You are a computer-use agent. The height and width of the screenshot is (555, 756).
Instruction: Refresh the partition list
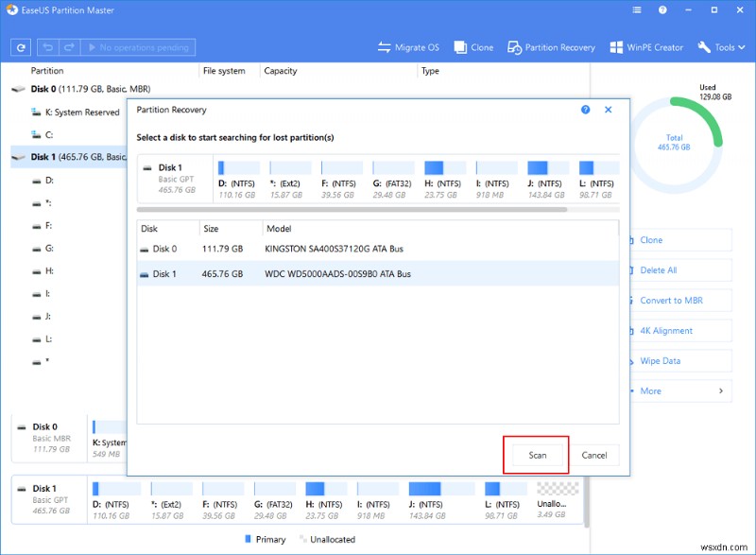click(x=19, y=46)
